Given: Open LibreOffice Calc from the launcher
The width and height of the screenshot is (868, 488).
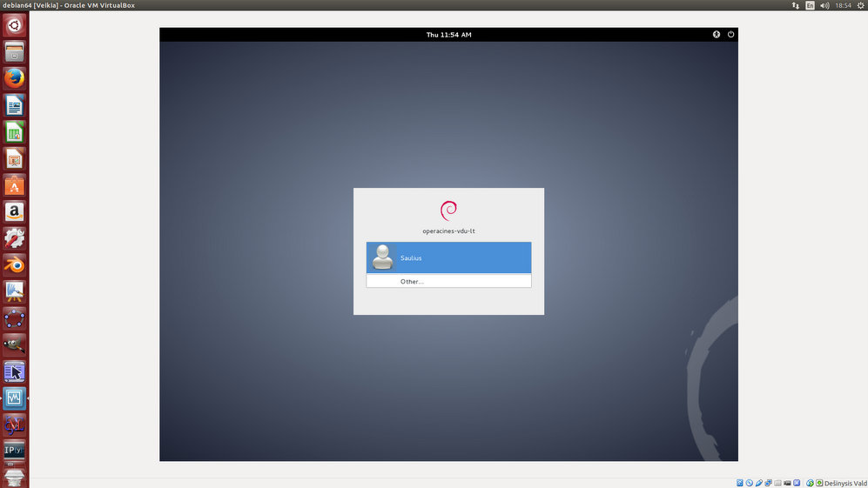Looking at the screenshot, I should [x=14, y=132].
